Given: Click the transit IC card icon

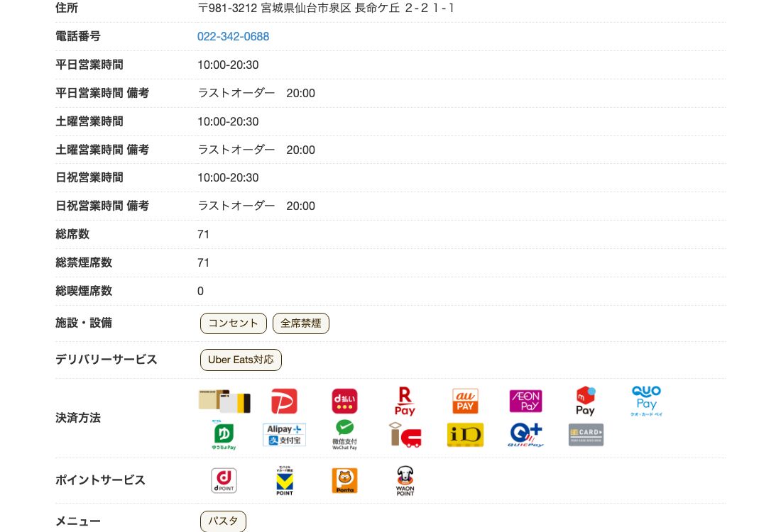Looking at the screenshot, I should point(405,434).
